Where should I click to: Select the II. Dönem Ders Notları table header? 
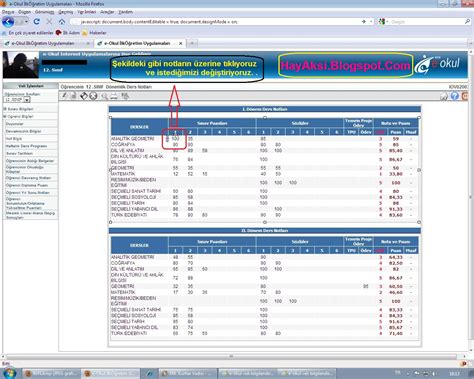(x=265, y=231)
